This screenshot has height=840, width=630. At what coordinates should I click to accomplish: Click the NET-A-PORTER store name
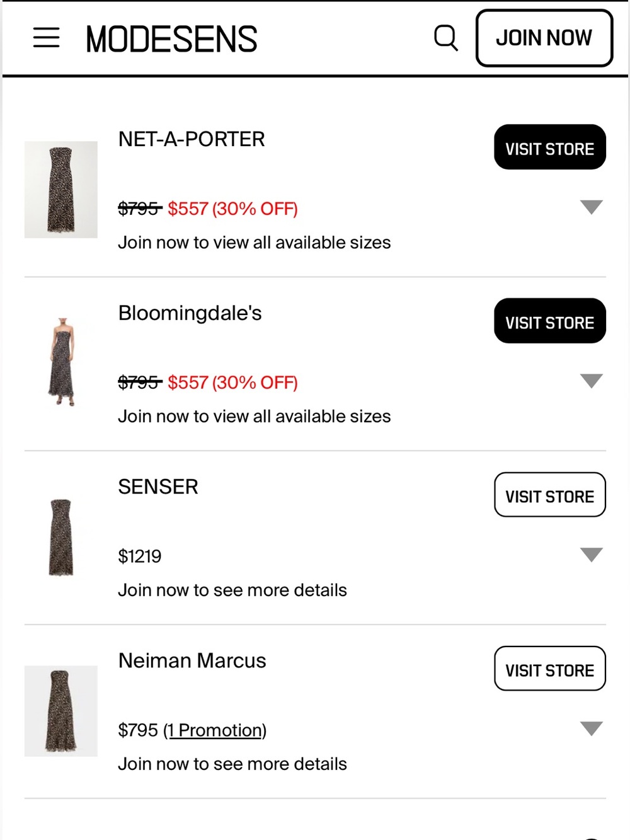point(192,139)
